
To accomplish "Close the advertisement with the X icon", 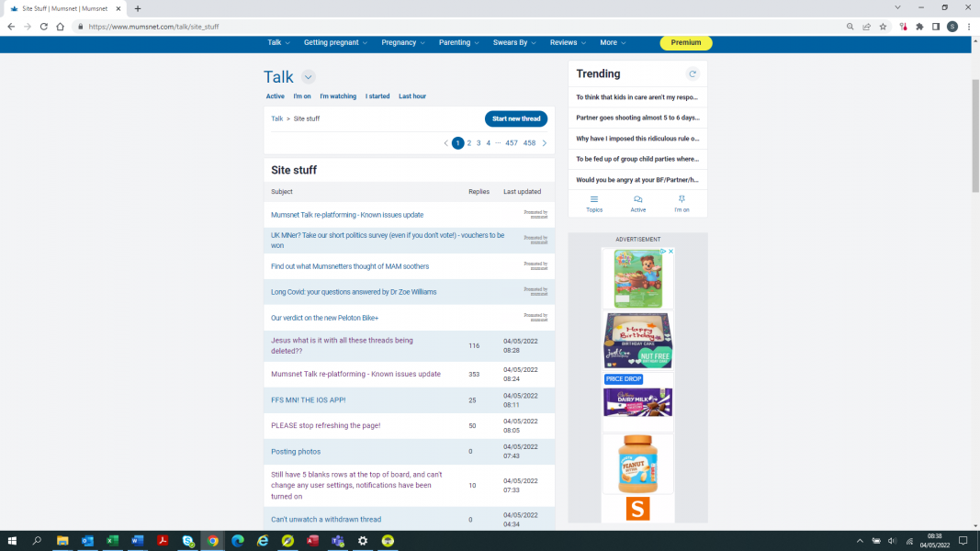I will pos(670,251).
